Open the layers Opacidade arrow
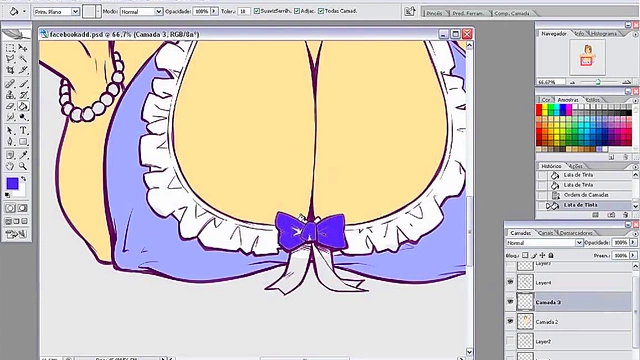Screen dimensions: 640x360 point(633,242)
